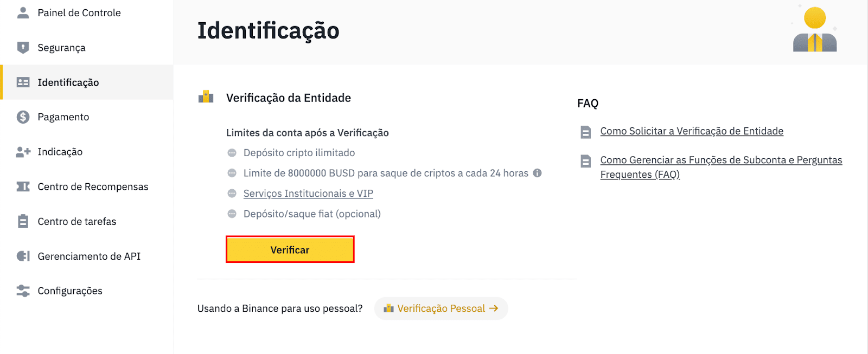Click the Indicação add-person icon
Screen dimensions: 868x354
pos(23,152)
